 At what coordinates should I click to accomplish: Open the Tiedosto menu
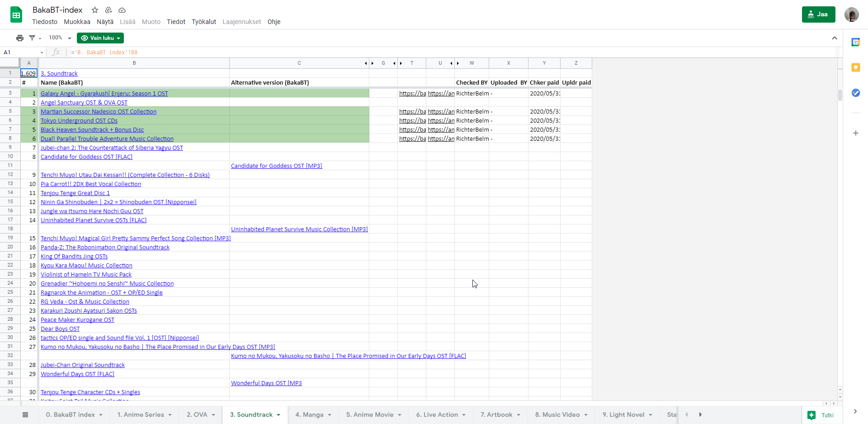coord(45,22)
